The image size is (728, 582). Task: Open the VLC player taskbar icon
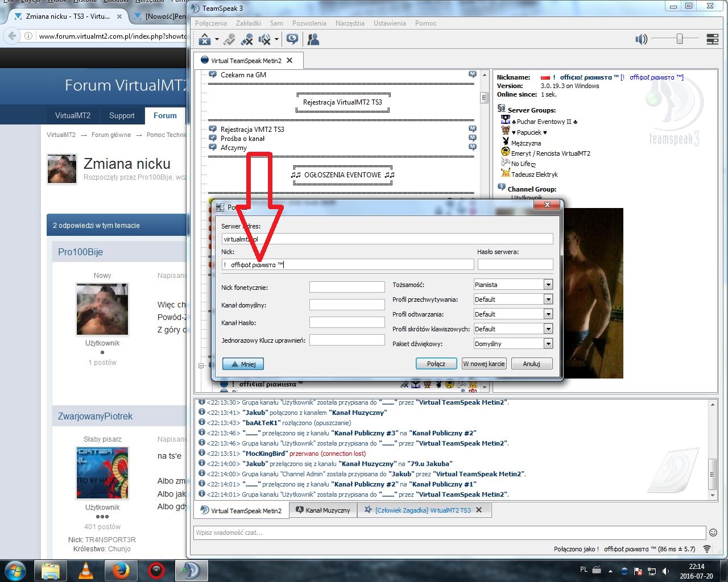point(85,570)
